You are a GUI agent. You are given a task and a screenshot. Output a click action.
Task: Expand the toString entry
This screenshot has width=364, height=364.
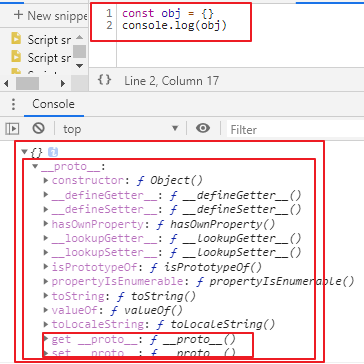click(46, 295)
